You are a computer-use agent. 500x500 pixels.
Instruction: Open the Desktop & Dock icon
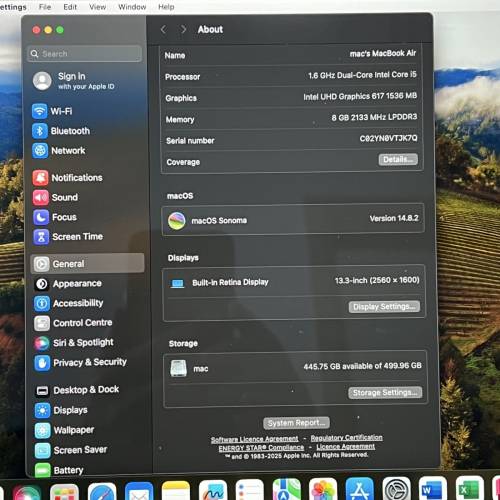pos(42,390)
